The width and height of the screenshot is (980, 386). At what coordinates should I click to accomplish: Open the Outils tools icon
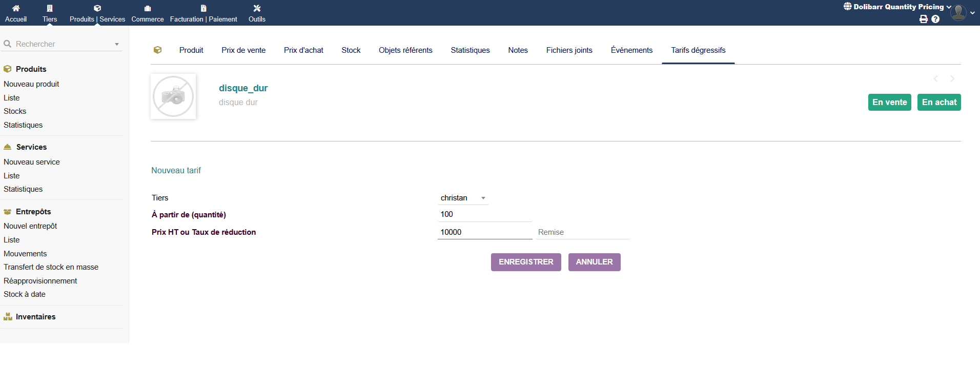click(257, 8)
